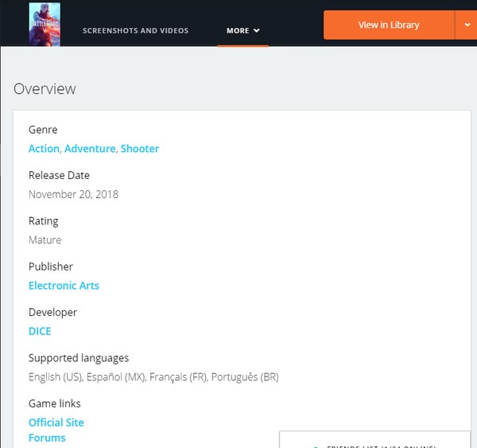Follow the Electronic Arts publisher link
The width and height of the screenshot is (477, 448).
coord(64,286)
